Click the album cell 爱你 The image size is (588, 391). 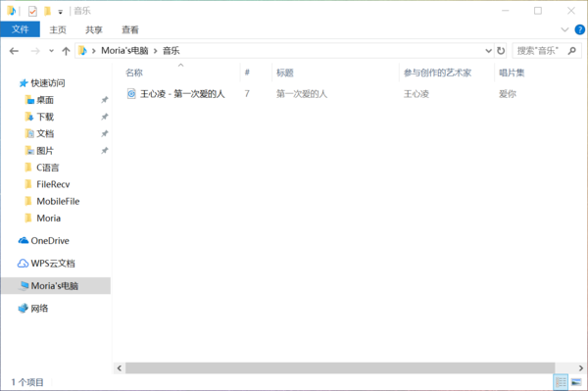tap(508, 94)
